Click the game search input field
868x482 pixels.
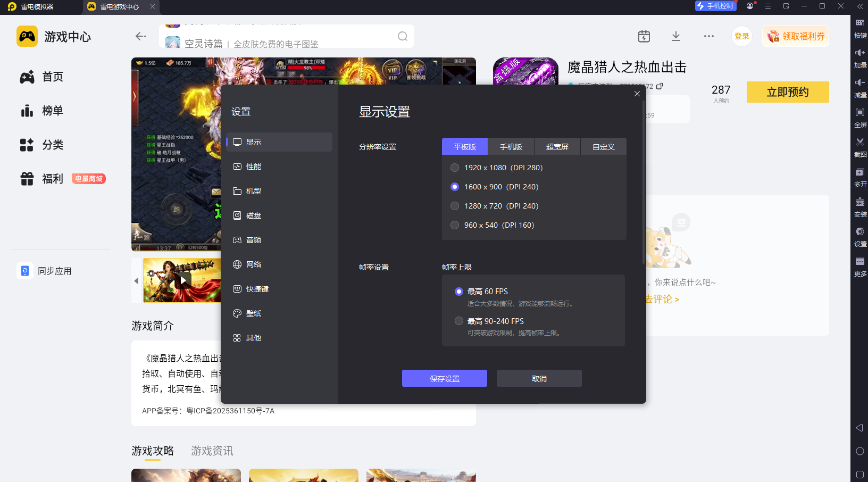tap(286, 36)
